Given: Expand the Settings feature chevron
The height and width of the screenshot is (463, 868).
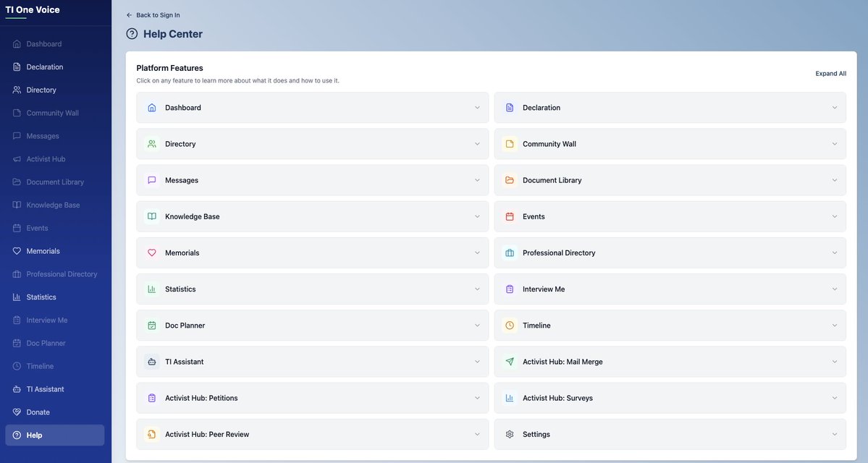Looking at the screenshot, I should tap(835, 434).
